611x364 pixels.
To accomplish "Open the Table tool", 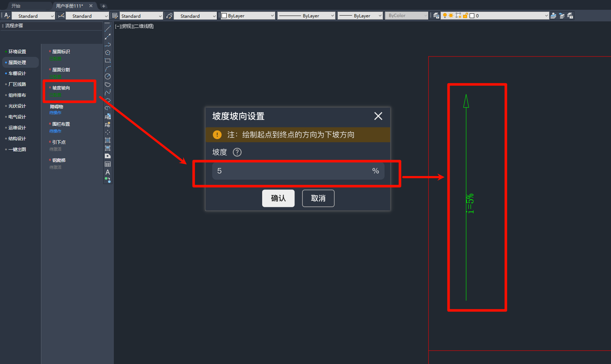I will (108, 164).
